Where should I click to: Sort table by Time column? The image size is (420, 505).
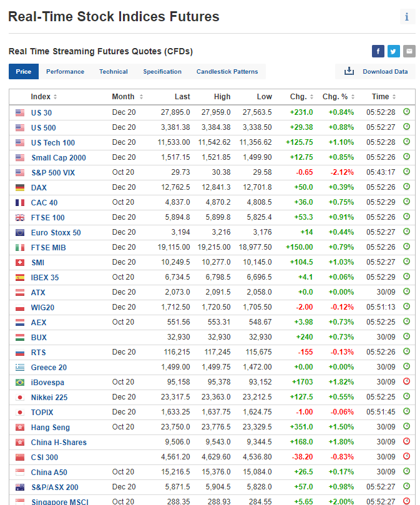(384, 97)
